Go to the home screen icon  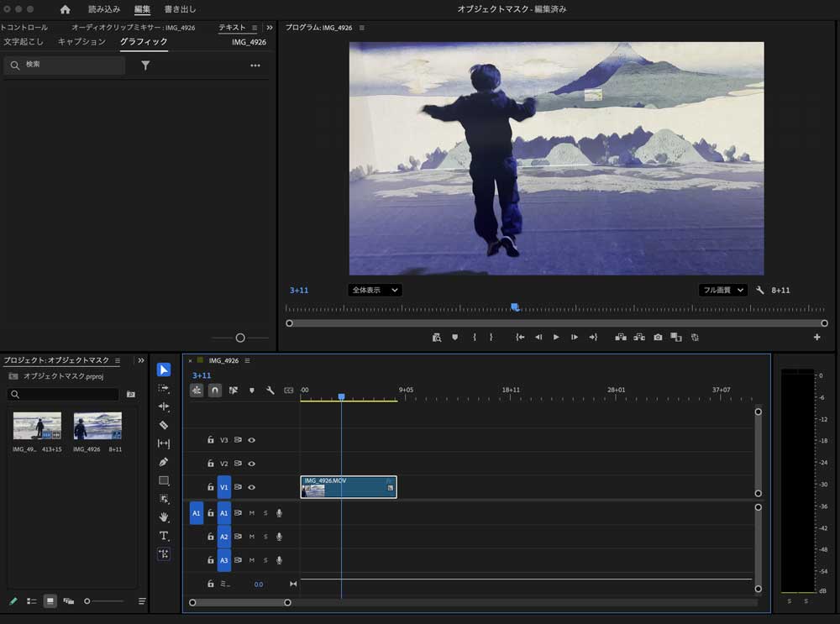pos(66,9)
